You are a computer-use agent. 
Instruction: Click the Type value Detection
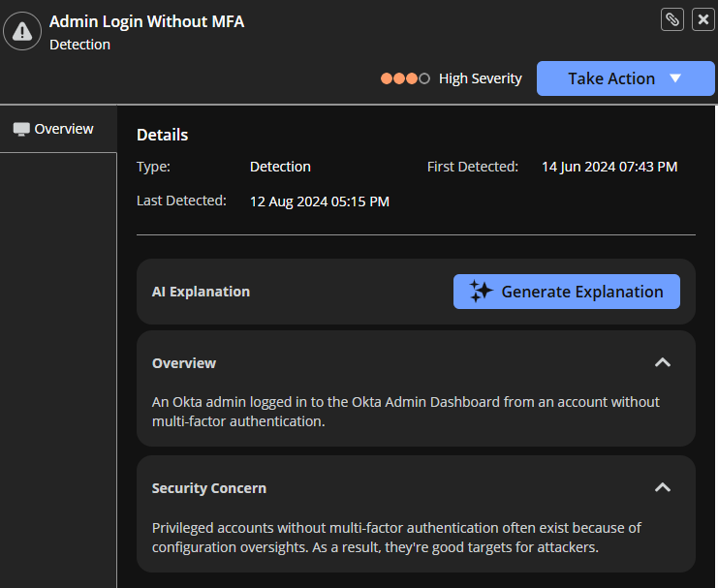[x=280, y=167]
